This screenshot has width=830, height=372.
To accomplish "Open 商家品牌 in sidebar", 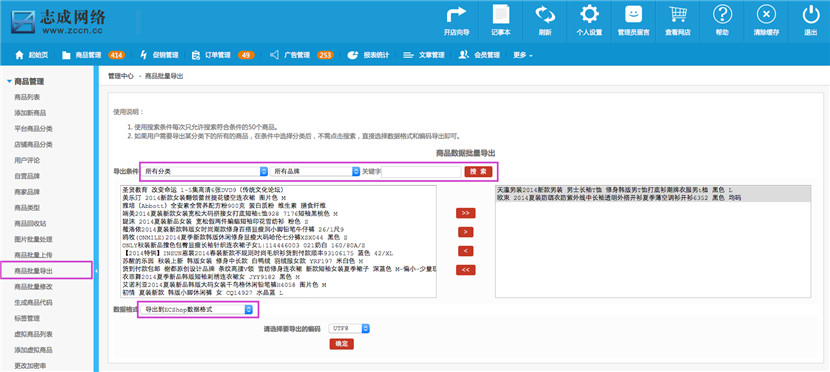I will pos(27,192).
